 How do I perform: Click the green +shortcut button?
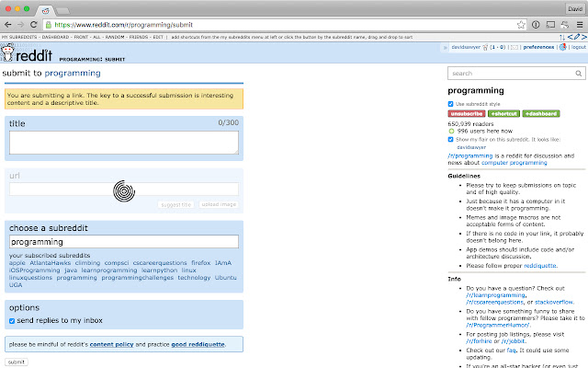point(503,114)
